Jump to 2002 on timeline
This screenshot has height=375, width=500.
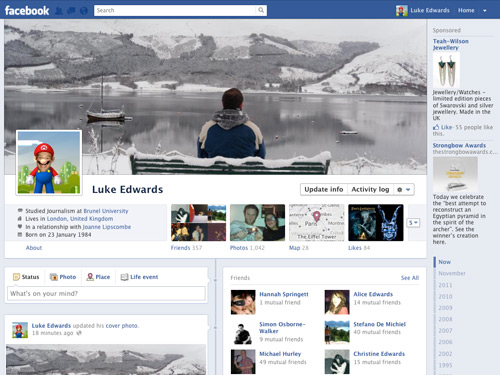click(x=445, y=354)
